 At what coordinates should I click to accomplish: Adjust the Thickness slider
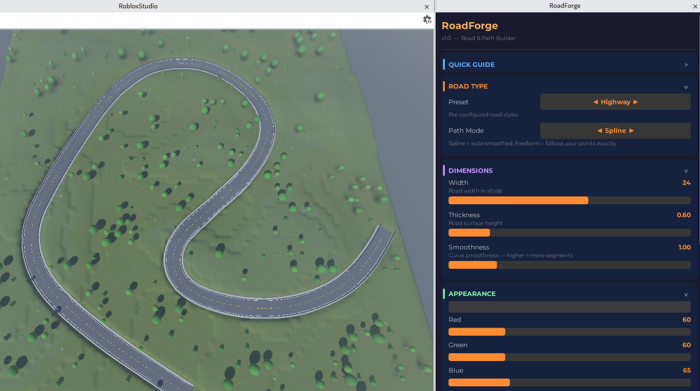tap(569, 233)
